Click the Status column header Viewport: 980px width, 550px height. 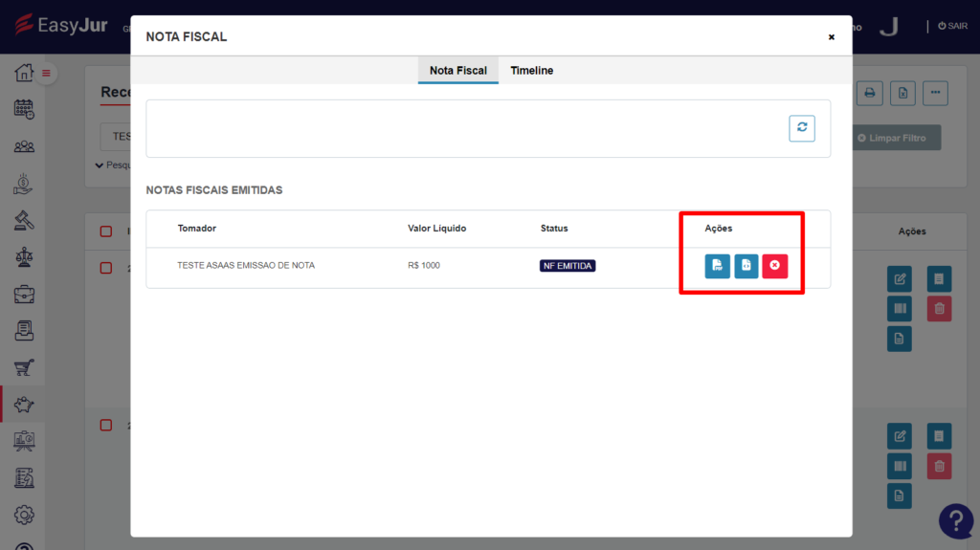click(x=554, y=228)
